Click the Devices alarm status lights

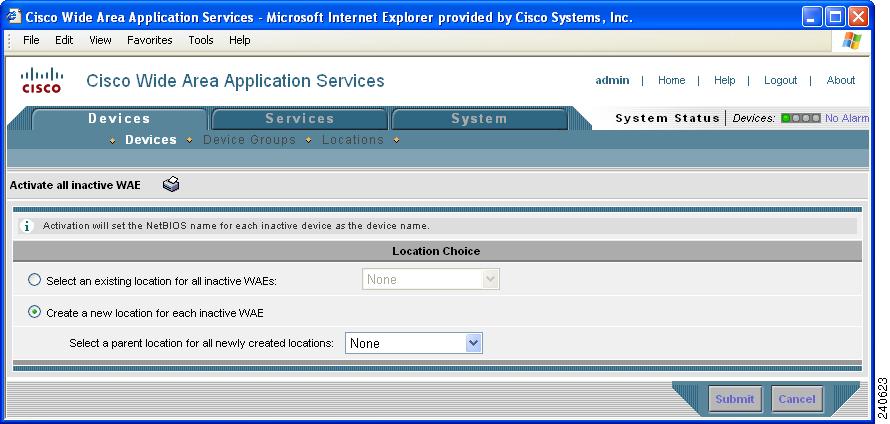[x=800, y=118]
